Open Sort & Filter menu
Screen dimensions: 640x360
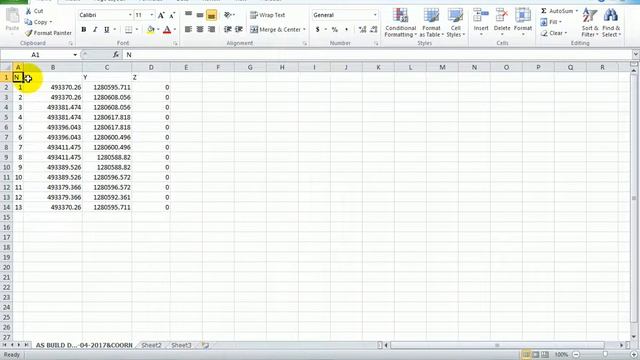click(590, 23)
